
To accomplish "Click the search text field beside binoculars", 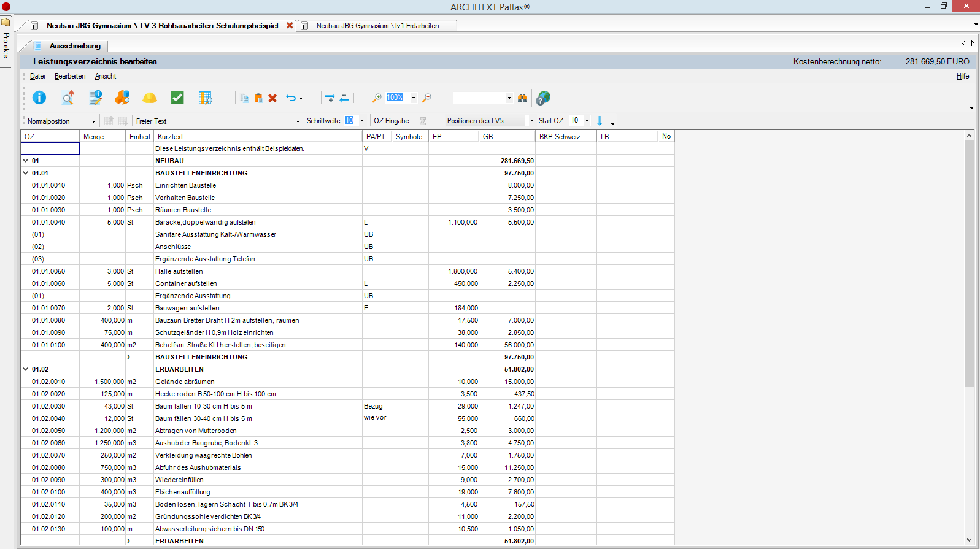I will 479,98.
